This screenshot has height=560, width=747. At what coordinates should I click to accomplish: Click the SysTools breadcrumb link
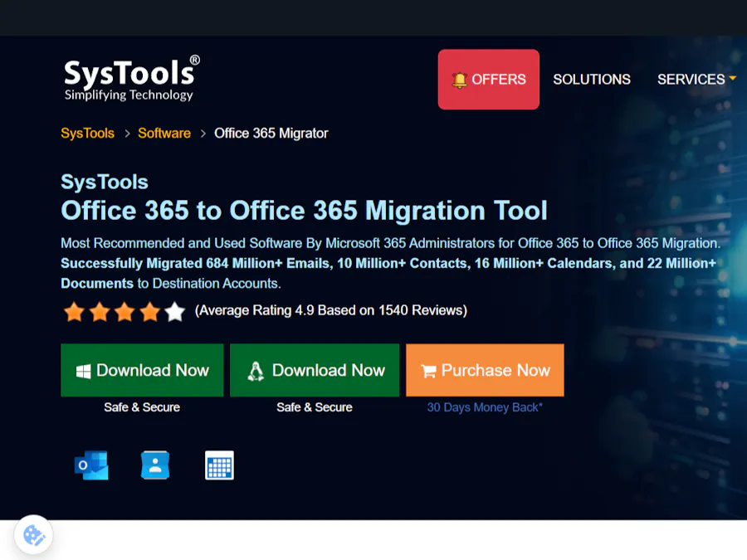pyautogui.click(x=87, y=133)
